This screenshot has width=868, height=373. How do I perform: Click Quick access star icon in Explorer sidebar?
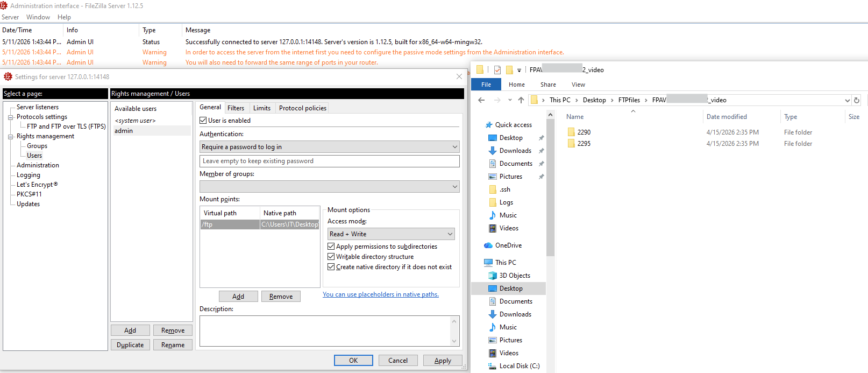click(x=489, y=124)
